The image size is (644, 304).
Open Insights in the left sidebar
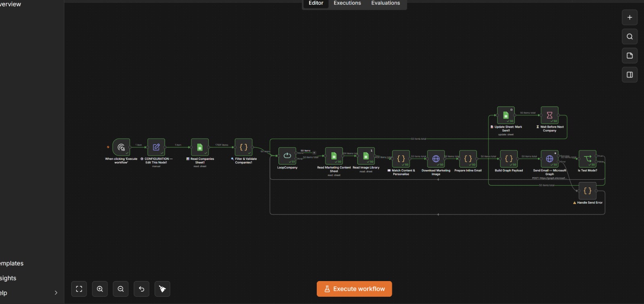click(8, 278)
